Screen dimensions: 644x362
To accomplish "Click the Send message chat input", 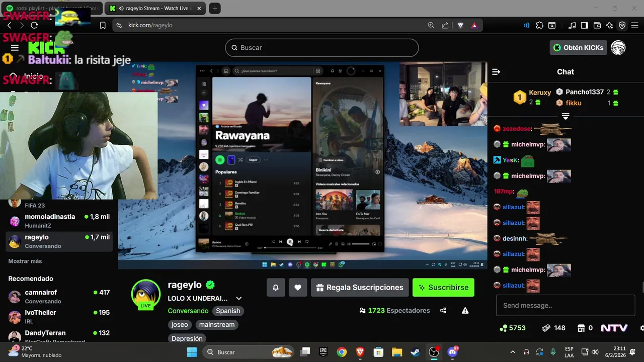I will (x=566, y=305).
